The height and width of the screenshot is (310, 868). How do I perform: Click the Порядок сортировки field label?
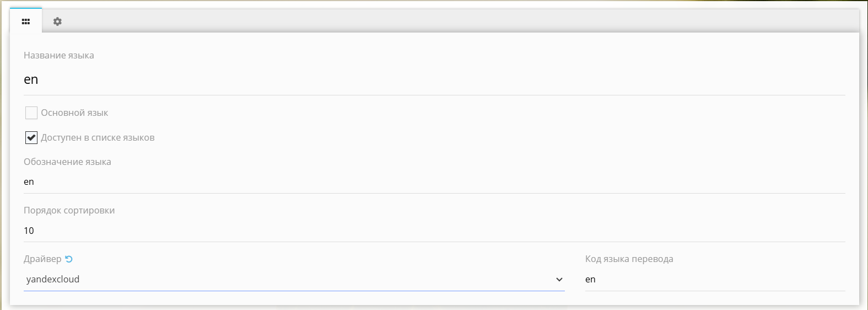coord(69,211)
